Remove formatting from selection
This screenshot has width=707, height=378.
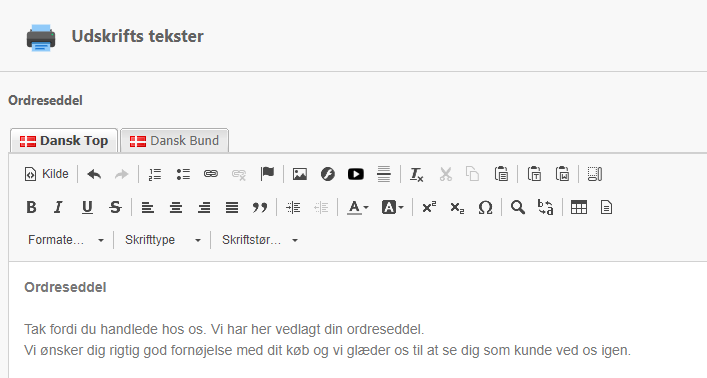coord(417,174)
